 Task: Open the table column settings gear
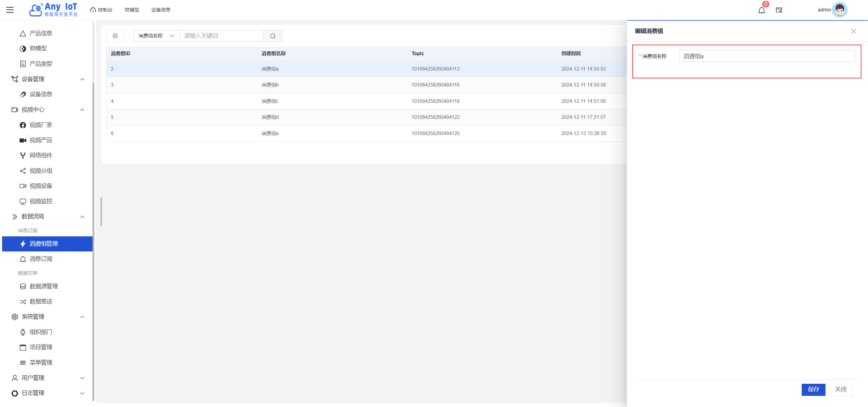pos(115,36)
